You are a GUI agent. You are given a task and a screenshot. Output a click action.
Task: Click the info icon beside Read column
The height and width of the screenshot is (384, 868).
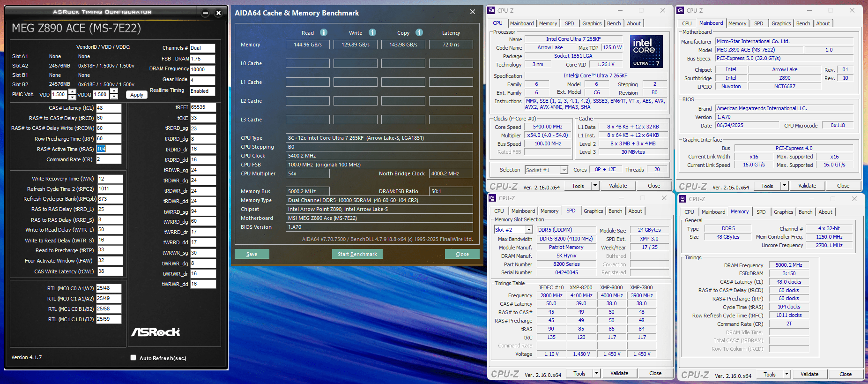pyautogui.click(x=324, y=32)
